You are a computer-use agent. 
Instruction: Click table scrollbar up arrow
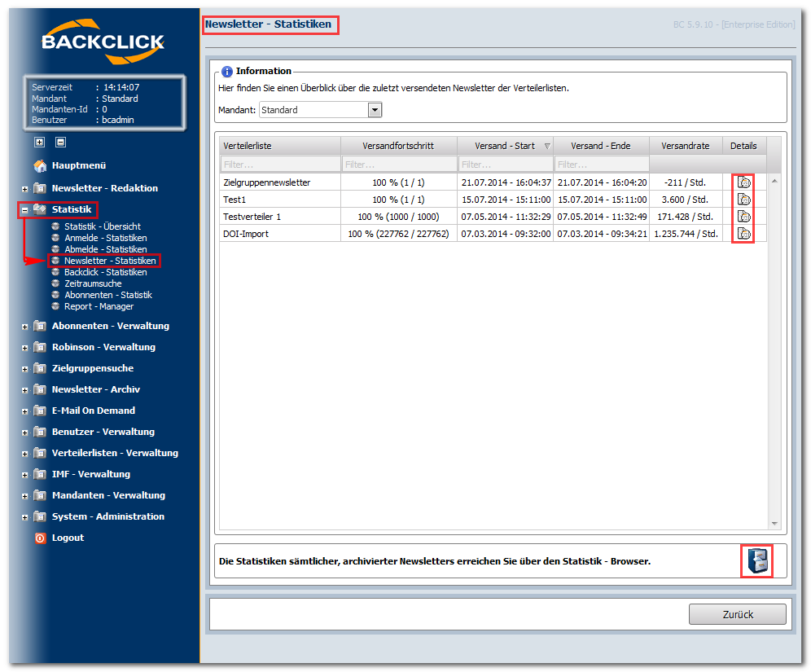[x=774, y=181]
